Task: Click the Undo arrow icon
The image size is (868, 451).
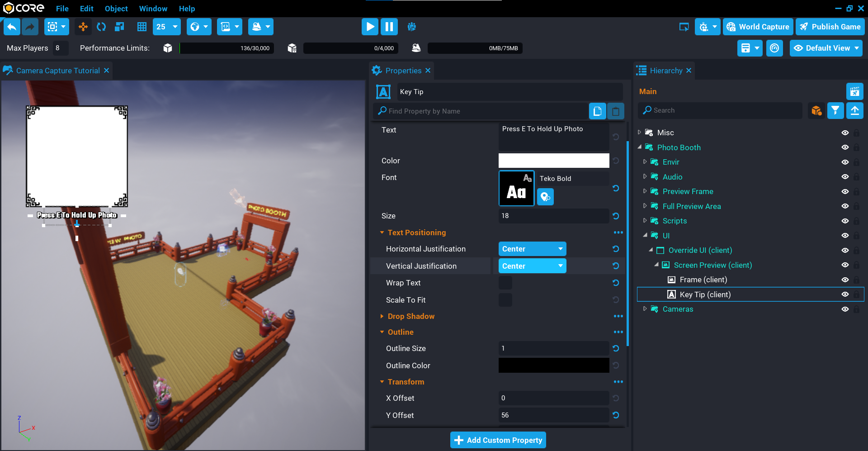Action: [x=12, y=27]
